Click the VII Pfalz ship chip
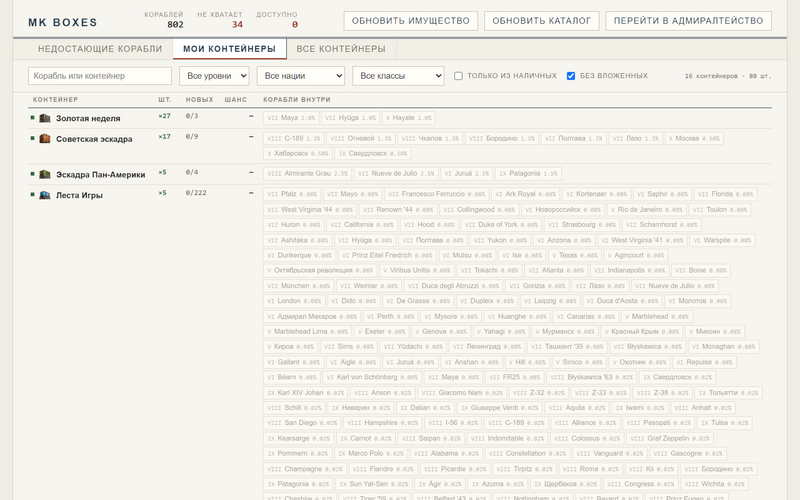Screen dimensions: 800x500 [292, 194]
